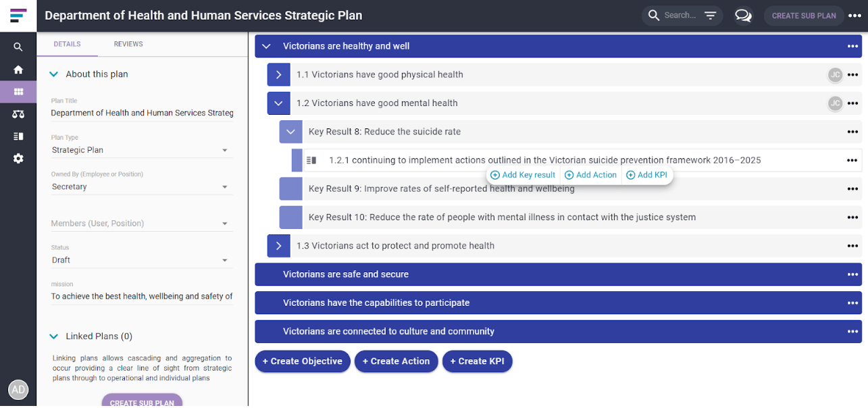Collapse the Victorians are healthy and well objective

[x=266, y=46]
